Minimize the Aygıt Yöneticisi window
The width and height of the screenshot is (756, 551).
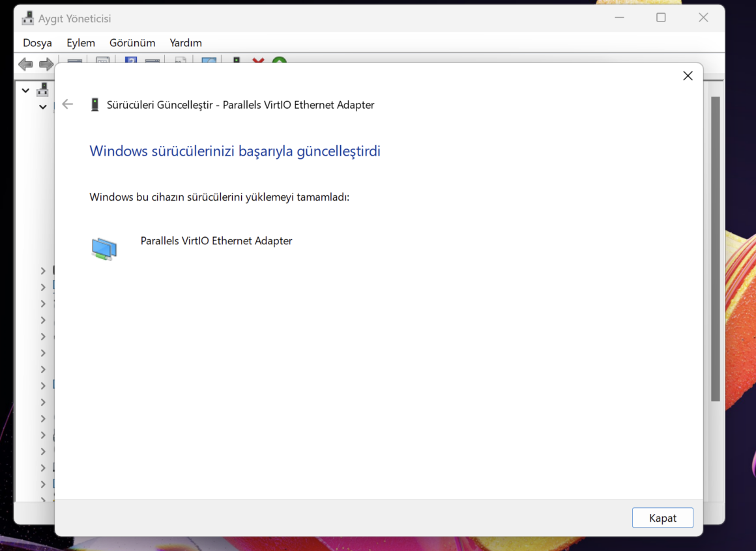[620, 18]
